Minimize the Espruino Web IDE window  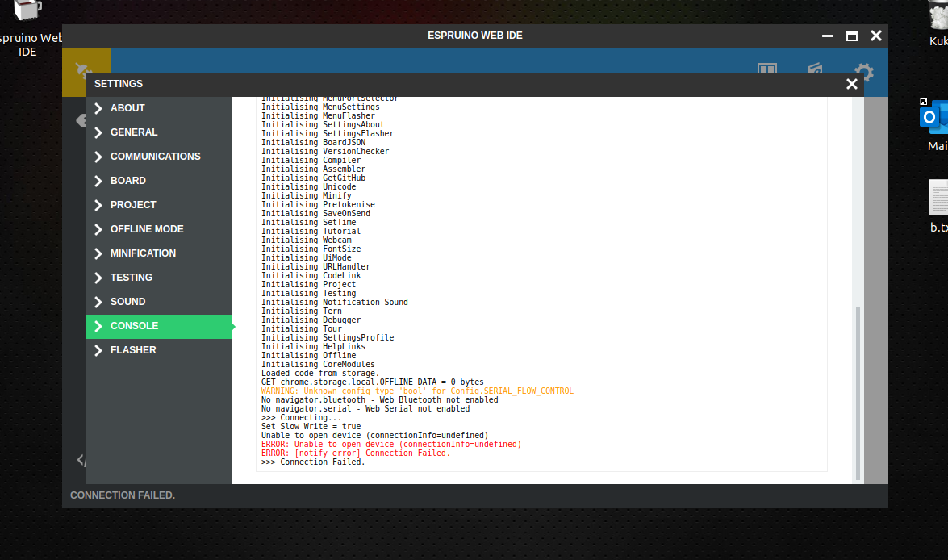(x=828, y=36)
